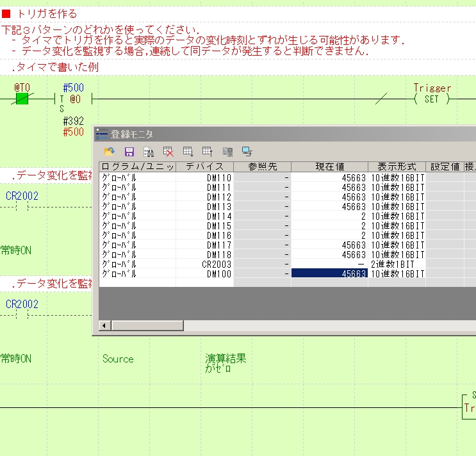Click the ログラム/ユニット column header
476x456 pixels.
coord(138,167)
